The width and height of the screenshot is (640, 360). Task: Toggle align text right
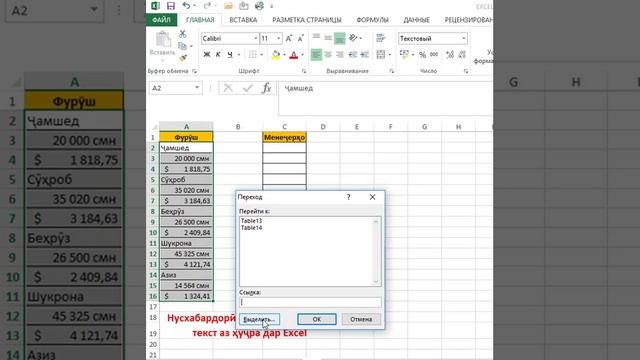(x=340, y=54)
